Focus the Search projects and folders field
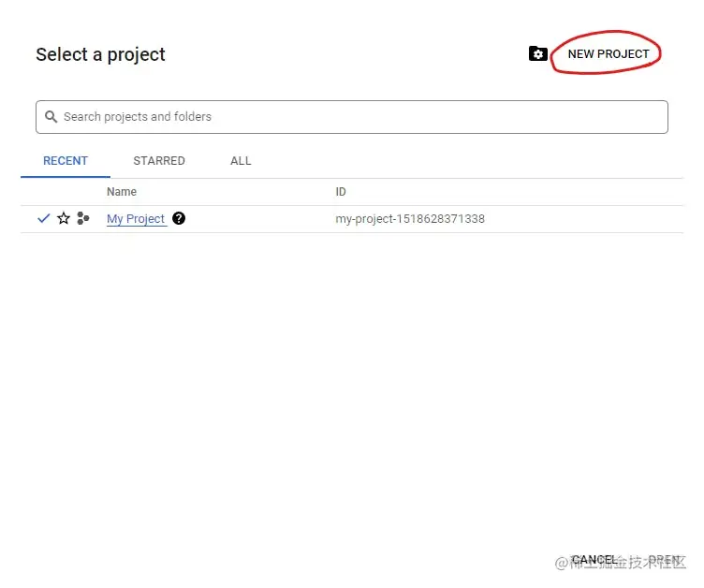This screenshot has height=588, width=704. coord(352,117)
